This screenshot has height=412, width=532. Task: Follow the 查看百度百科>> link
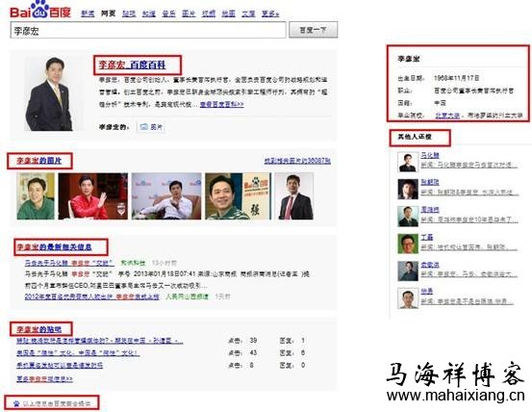222,104
